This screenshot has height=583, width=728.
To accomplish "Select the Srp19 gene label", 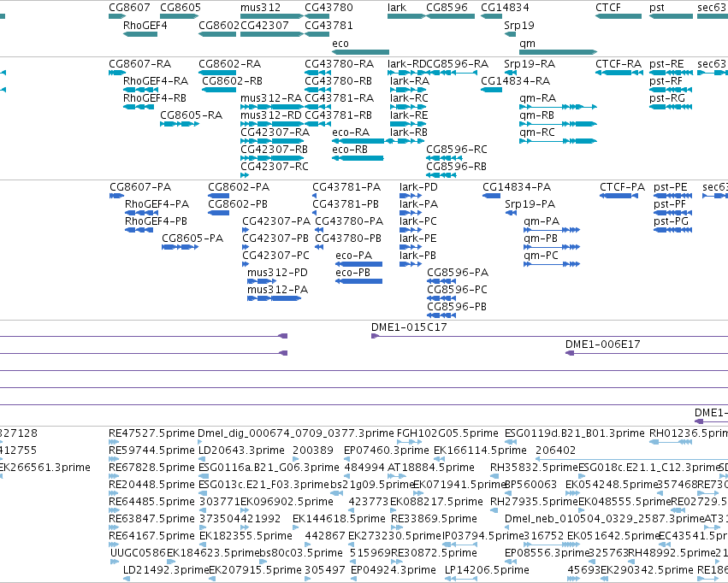I will tap(519, 25).
